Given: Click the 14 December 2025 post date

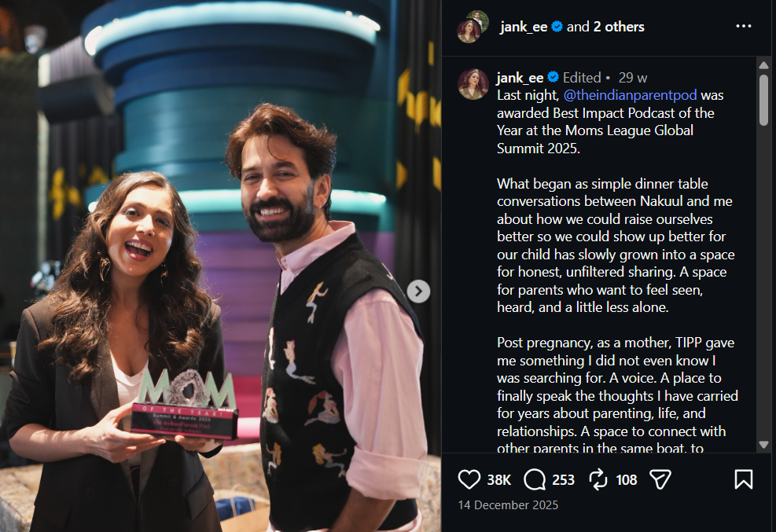Looking at the screenshot, I should pos(508,504).
